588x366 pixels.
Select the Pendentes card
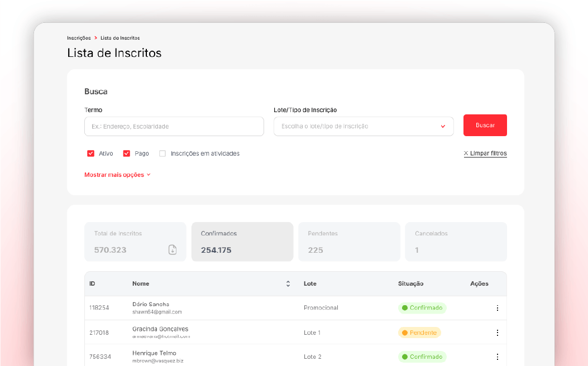[x=349, y=242]
